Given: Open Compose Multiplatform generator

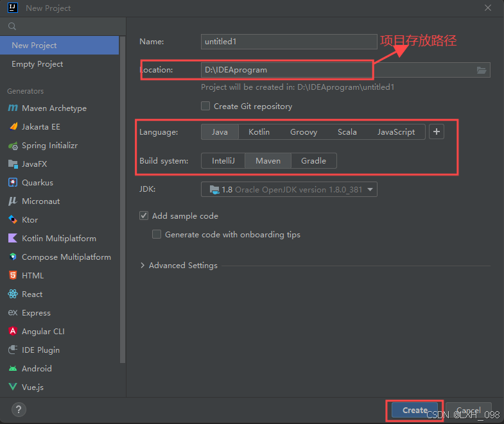Looking at the screenshot, I should pyautogui.click(x=60, y=257).
